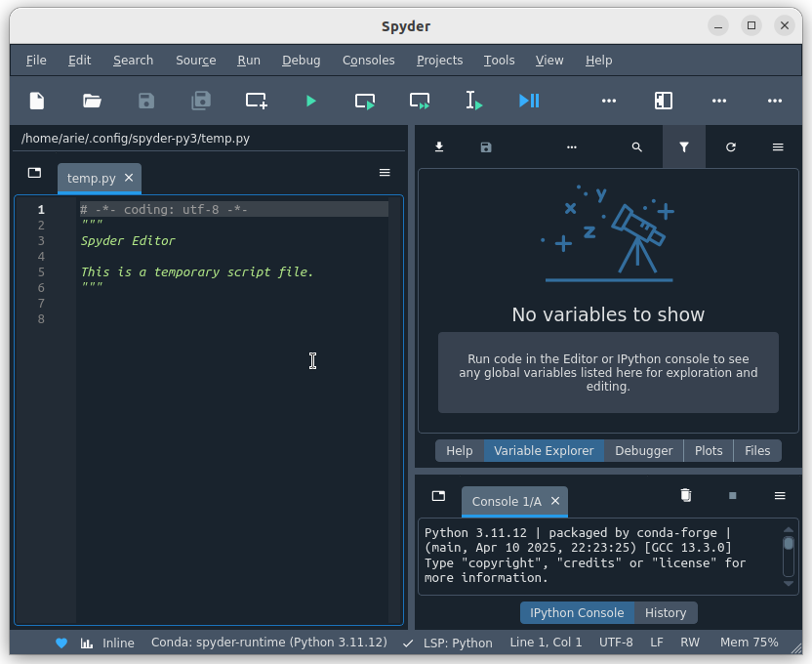The height and width of the screenshot is (664, 812).
Task: Open the Consoles menu
Action: tap(368, 61)
